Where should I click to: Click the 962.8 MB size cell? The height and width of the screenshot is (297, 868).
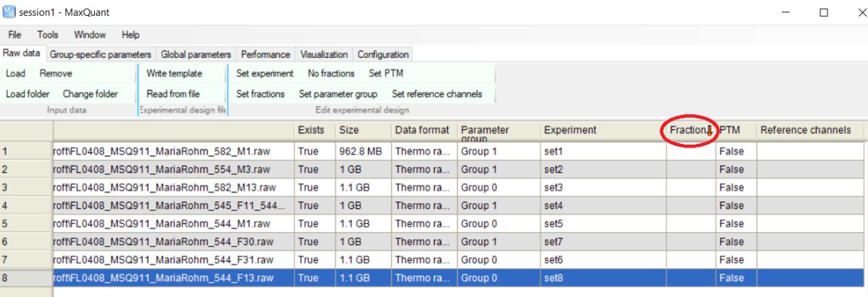point(362,151)
